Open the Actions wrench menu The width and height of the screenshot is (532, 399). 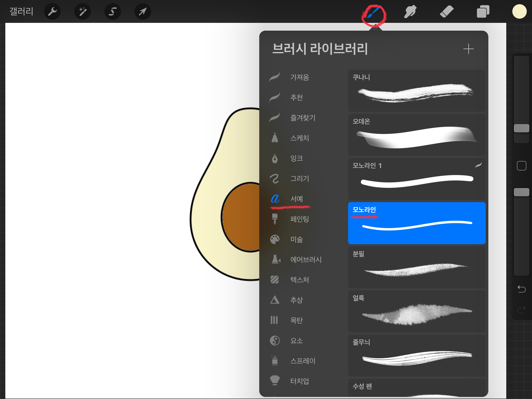click(x=52, y=11)
